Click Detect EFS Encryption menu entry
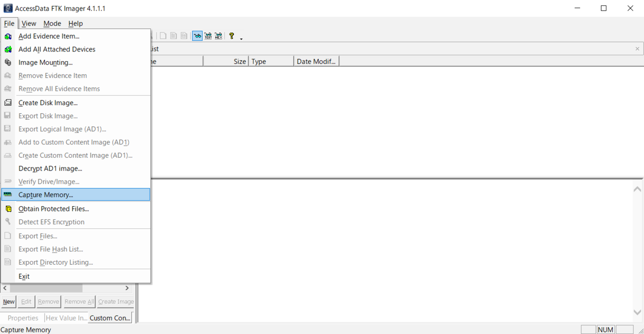The height and width of the screenshot is (334, 644). tap(76, 222)
